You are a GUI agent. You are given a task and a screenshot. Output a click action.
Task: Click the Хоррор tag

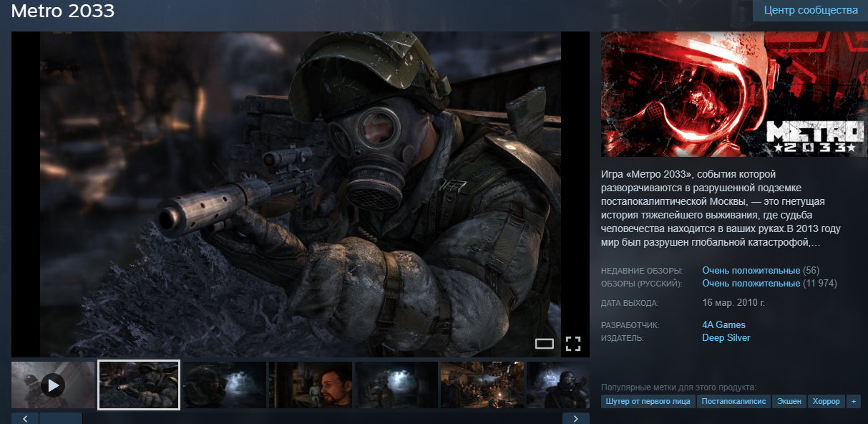[826, 402]
